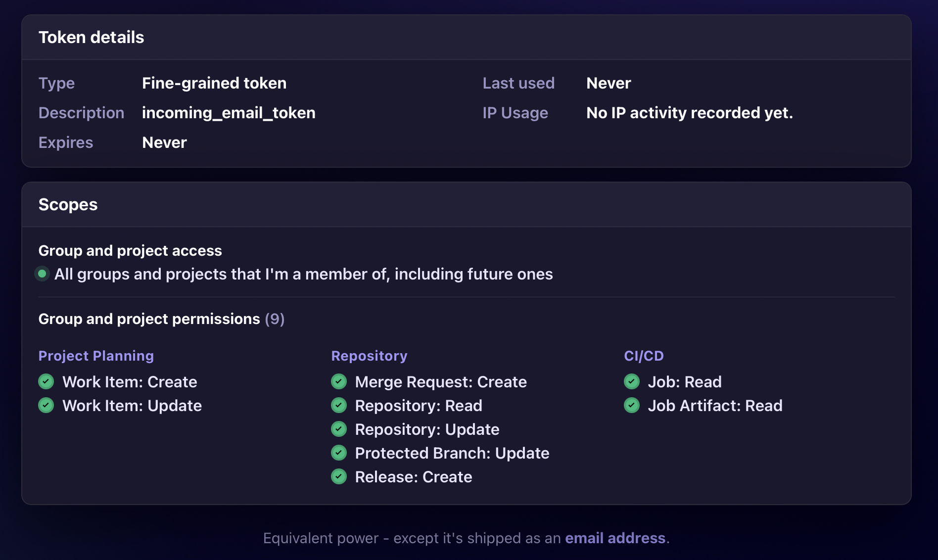This screenshot has height=560, width=938.
Task: Click the Group and project access heading
Action: pos(130,250)
